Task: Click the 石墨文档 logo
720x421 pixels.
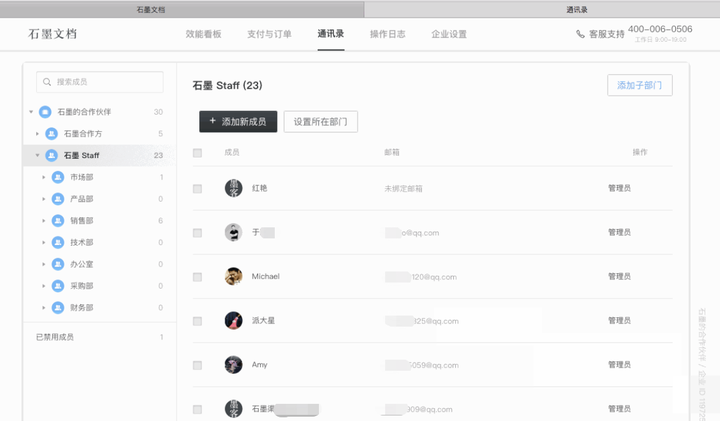Action: 52,34
